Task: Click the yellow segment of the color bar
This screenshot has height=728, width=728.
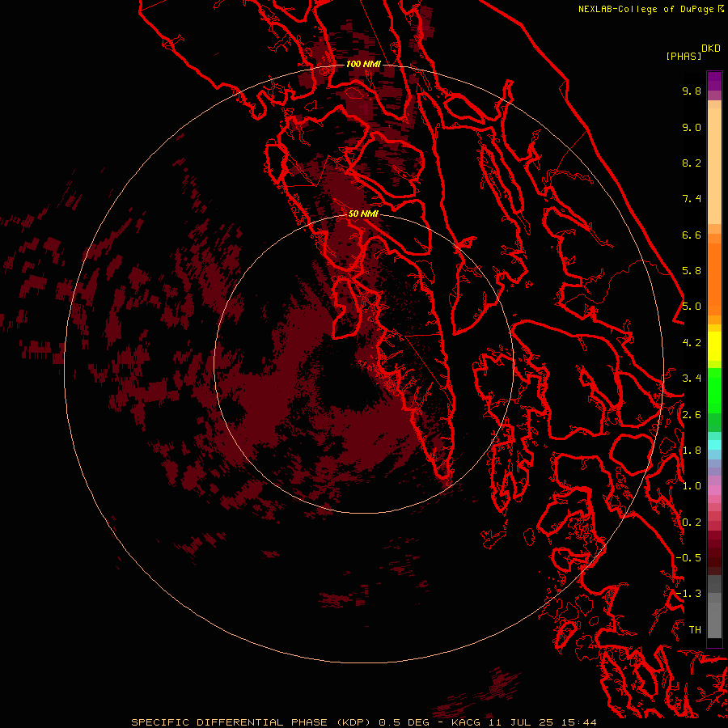Action: (714, 346)
